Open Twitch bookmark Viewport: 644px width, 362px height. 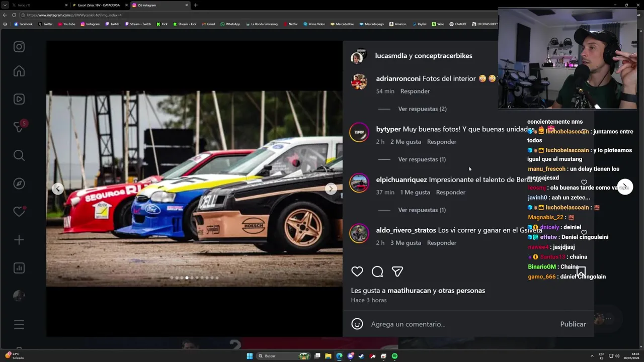coord(112,24)
